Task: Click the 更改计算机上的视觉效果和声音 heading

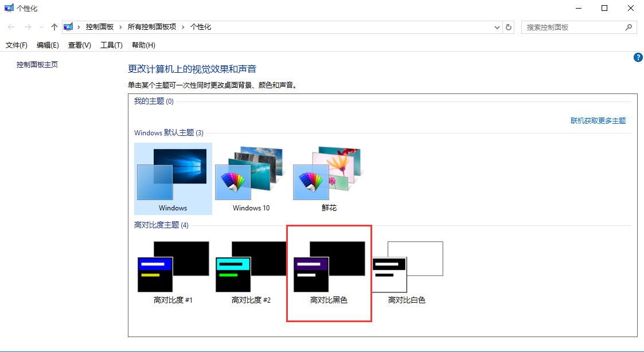Action: (192, 69)
